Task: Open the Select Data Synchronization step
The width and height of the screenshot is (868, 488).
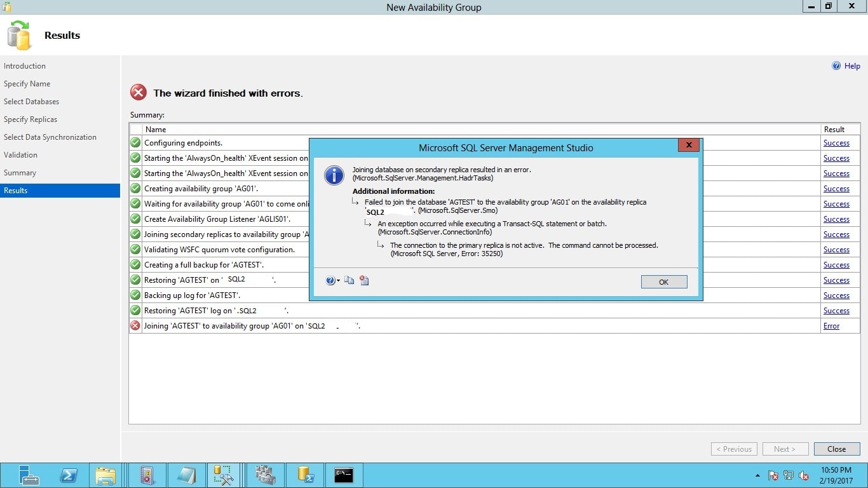Action: (50, 137)
